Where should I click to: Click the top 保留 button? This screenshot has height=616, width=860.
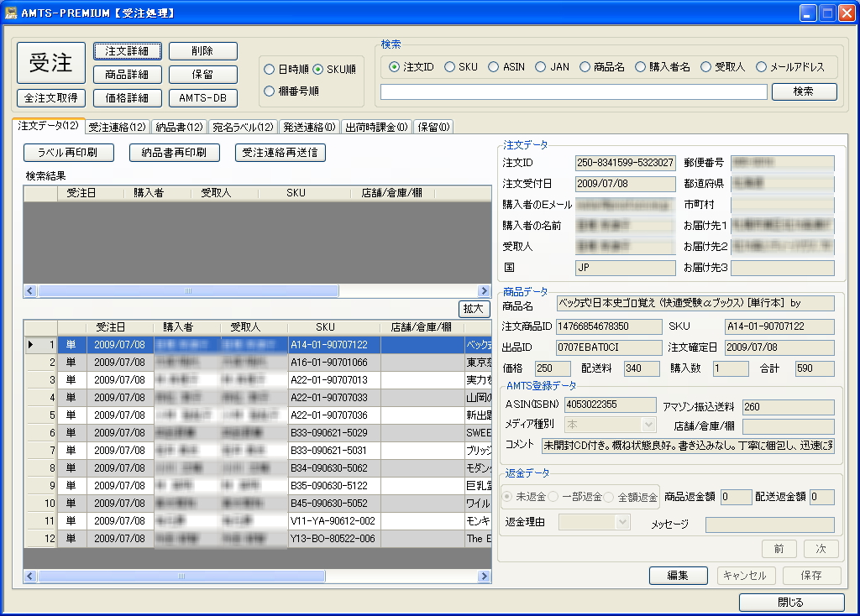click(203, 75)
